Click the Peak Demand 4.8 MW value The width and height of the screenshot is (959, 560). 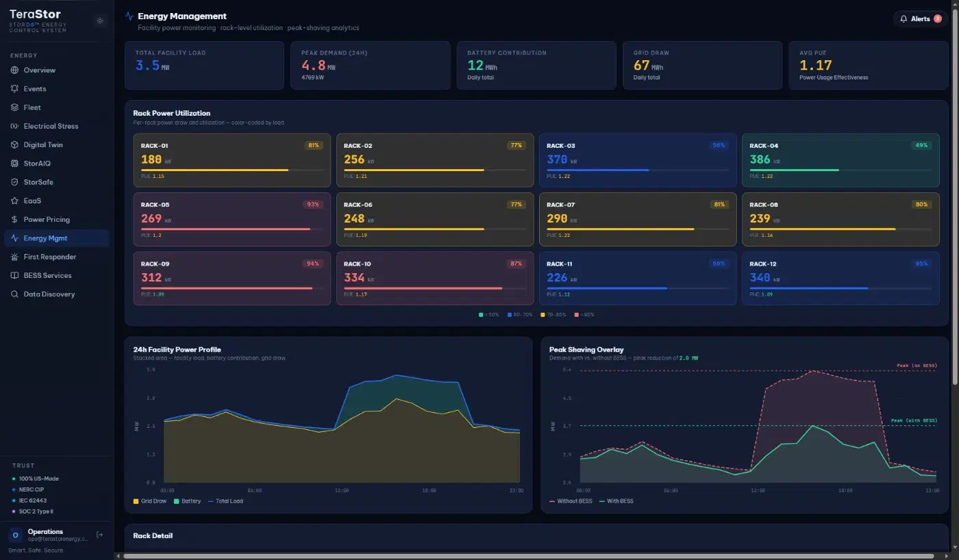point(319,66)
